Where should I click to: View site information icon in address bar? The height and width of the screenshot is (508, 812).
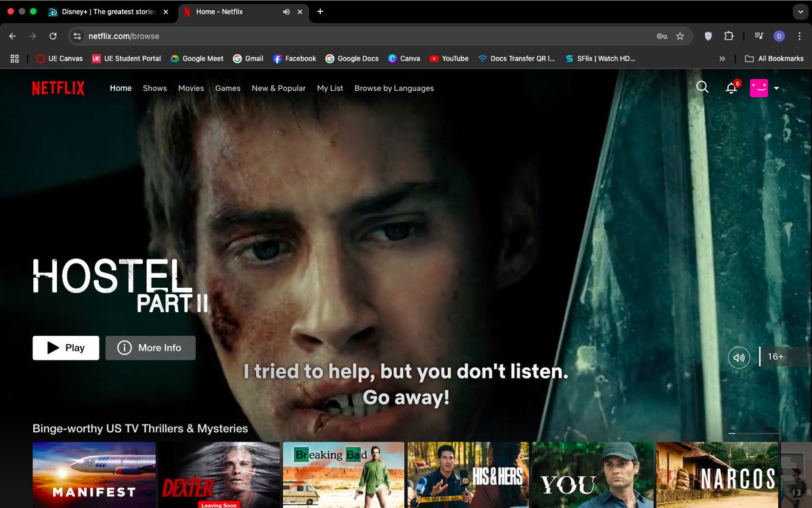pyautogui.click(x=77, y=36)
